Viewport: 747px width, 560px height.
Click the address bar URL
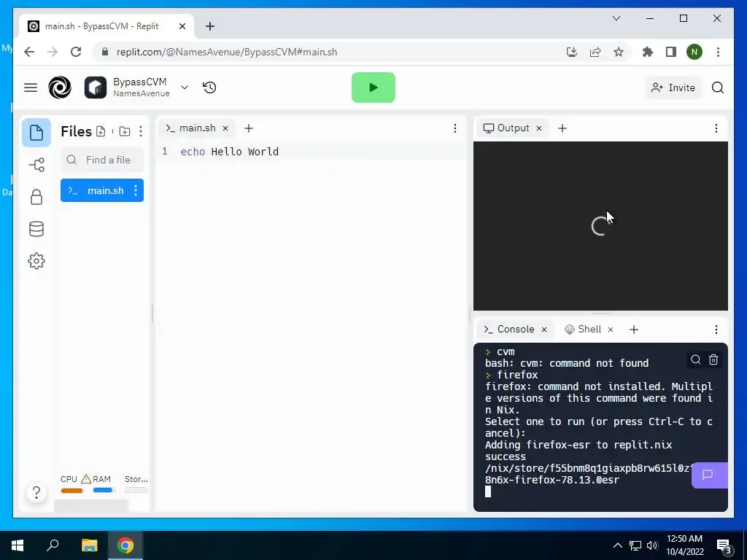[227, 52]
